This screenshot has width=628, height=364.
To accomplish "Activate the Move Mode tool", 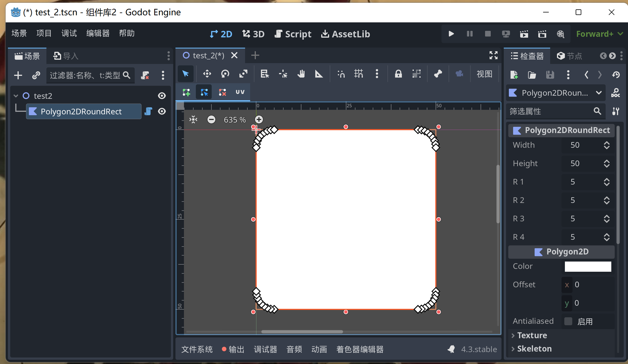I will point(207,74).
